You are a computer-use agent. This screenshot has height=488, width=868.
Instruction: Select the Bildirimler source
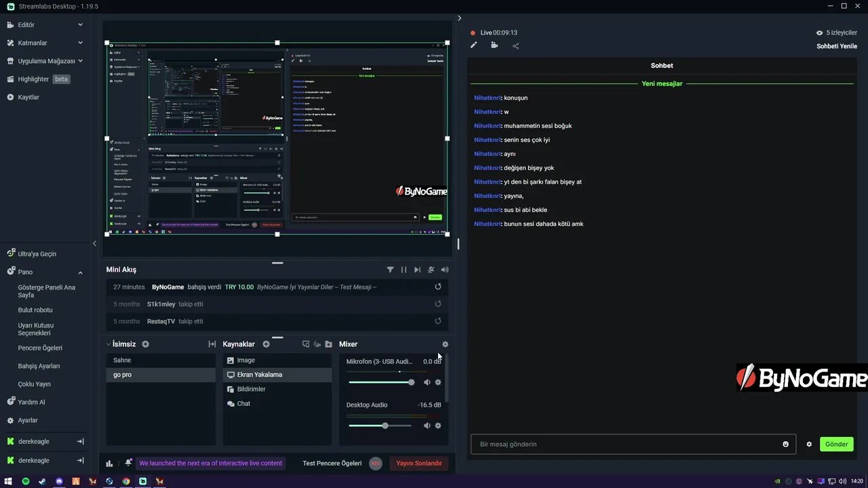click(277, 389)
